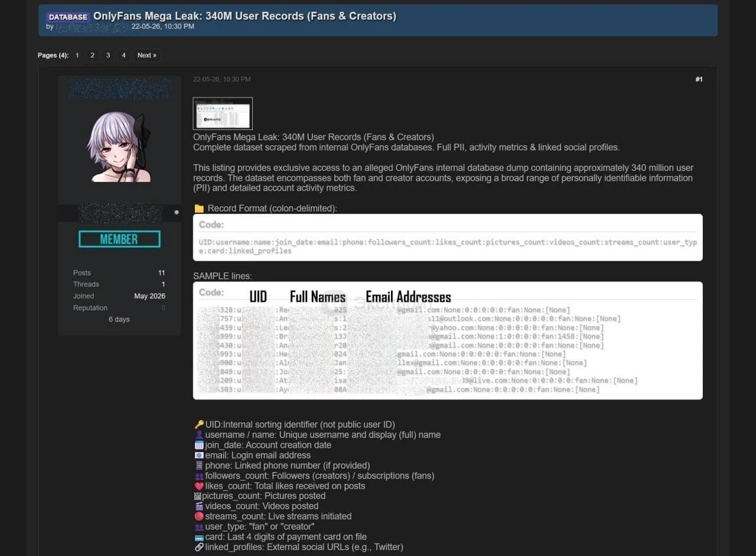This screenshot has height=556, width=756.
Task: Click the red circle icon beside streams_count
Action: [x=199, y=516]
